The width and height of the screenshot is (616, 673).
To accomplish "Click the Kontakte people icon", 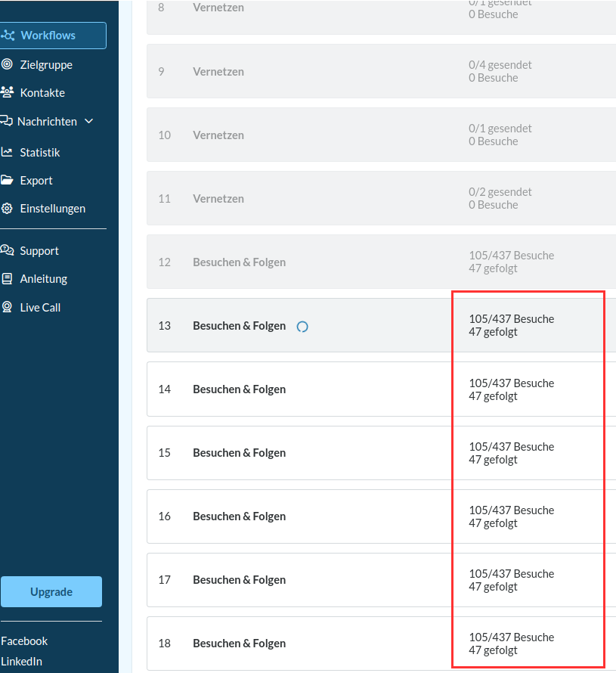I will [7, 92].
